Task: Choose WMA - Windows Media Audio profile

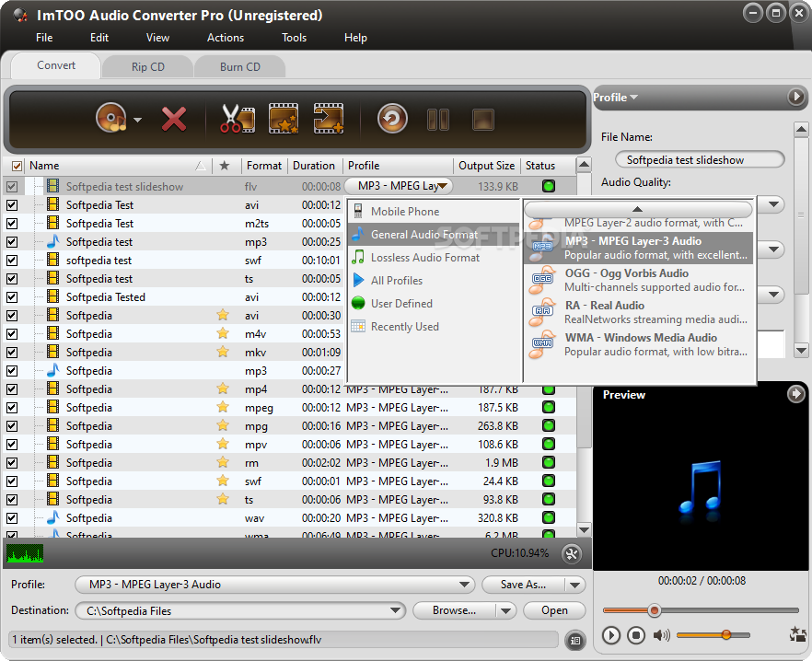Action: 639,344
